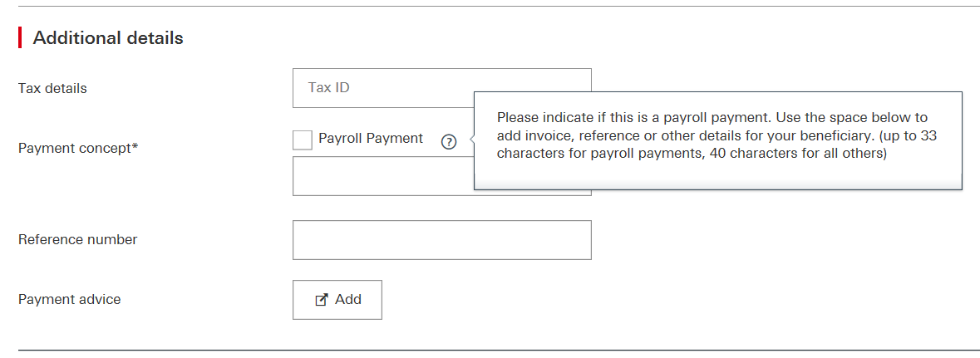980x358 pixels.
Task: Click the required asterisk after Payment concept
Action: 135,147
